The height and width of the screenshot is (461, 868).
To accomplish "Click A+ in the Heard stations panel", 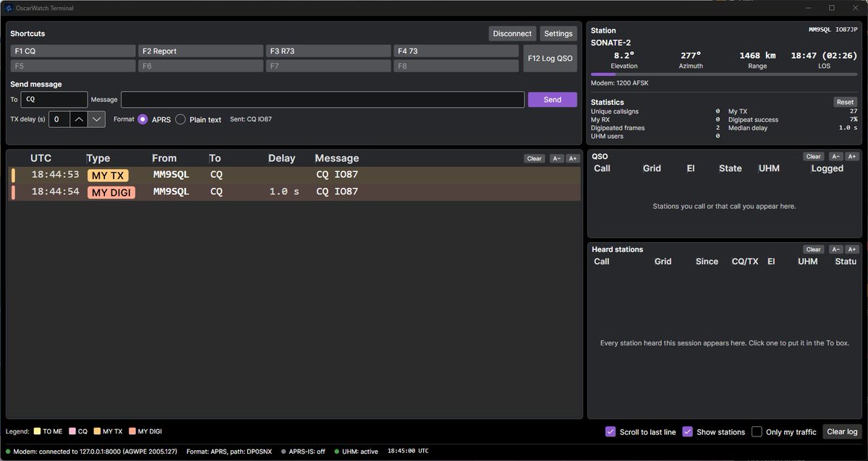I will point(852,249).
